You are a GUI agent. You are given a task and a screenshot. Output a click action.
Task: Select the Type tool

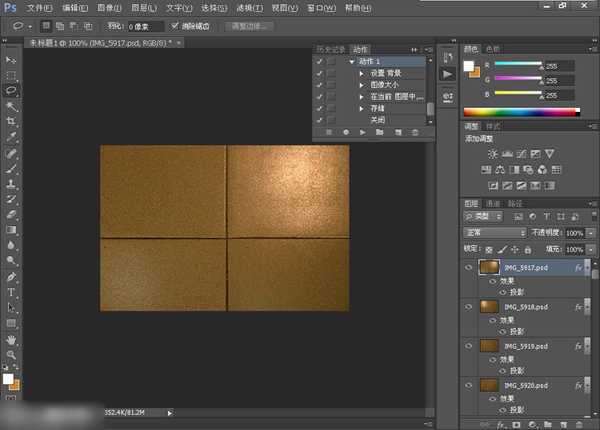12,292
